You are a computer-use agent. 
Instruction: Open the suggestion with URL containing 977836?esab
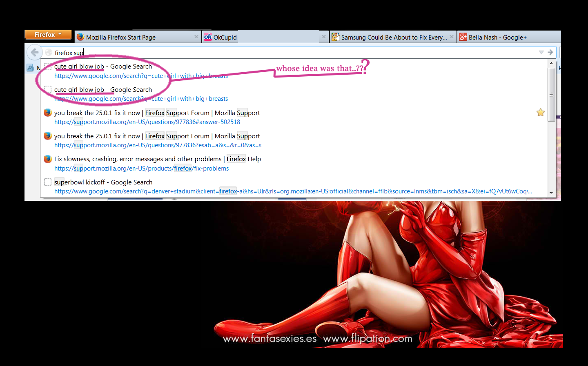(293, 140)
